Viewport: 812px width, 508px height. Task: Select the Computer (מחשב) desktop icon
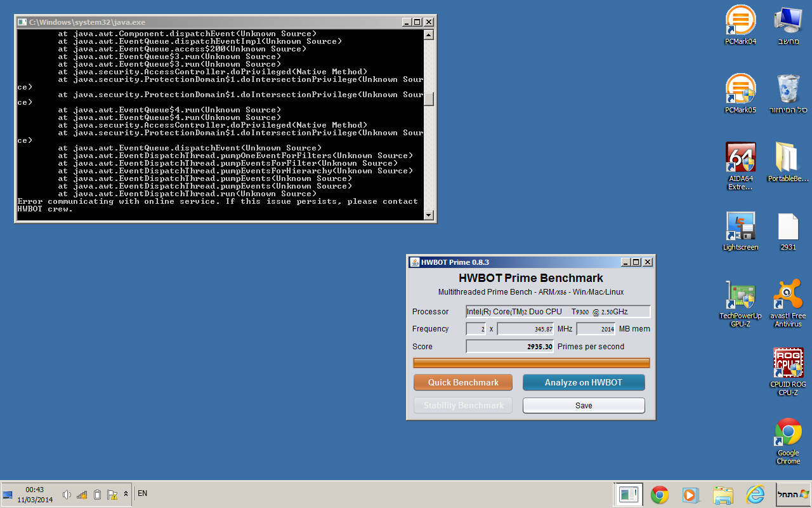click(788, 25)
